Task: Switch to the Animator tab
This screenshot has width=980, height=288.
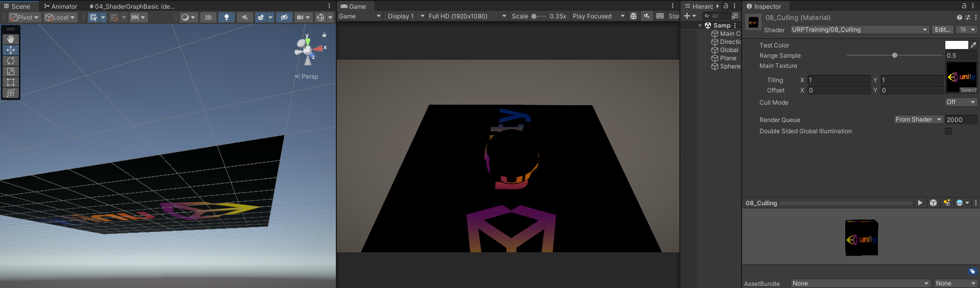Action: [x=60, y=7]
